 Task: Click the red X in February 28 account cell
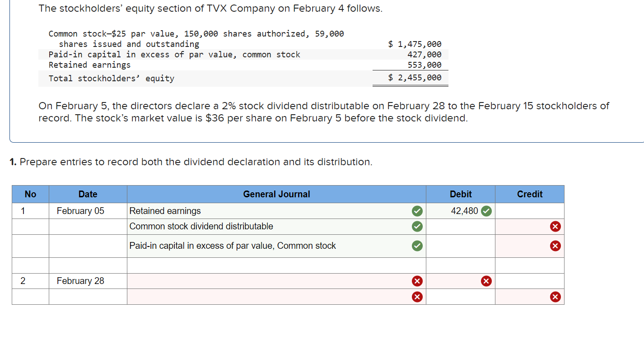(x=417, y=281)
